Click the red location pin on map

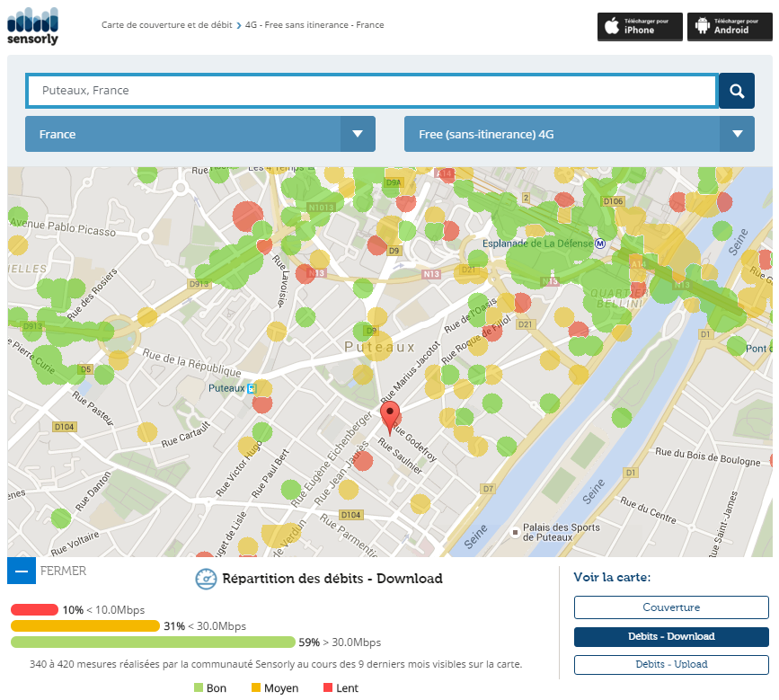tap(390, 417)
